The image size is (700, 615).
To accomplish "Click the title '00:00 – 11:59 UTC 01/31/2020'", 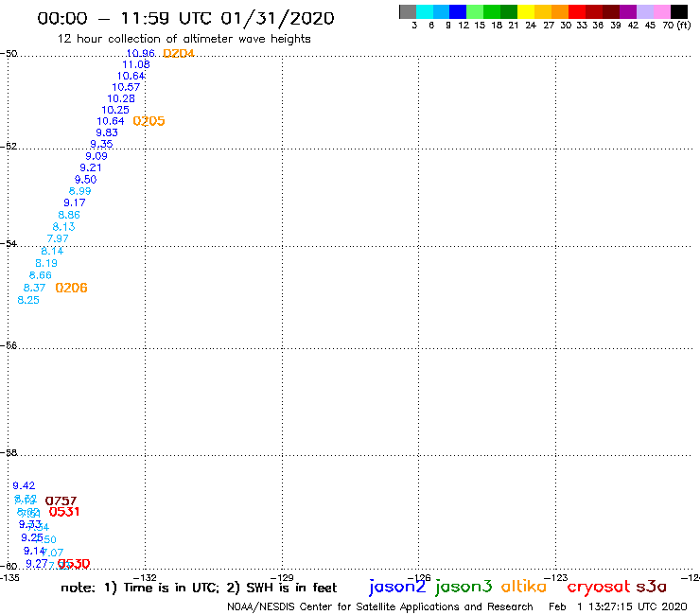I will pyautogui.click(x=185, y=18).
